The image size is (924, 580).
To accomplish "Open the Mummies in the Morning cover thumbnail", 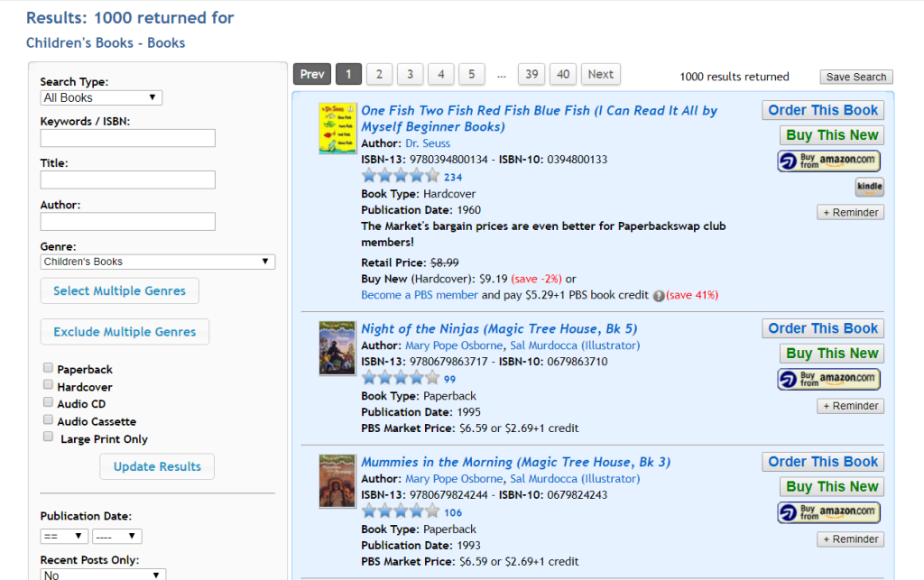I will pyautogui.click(x=337, y=481).
